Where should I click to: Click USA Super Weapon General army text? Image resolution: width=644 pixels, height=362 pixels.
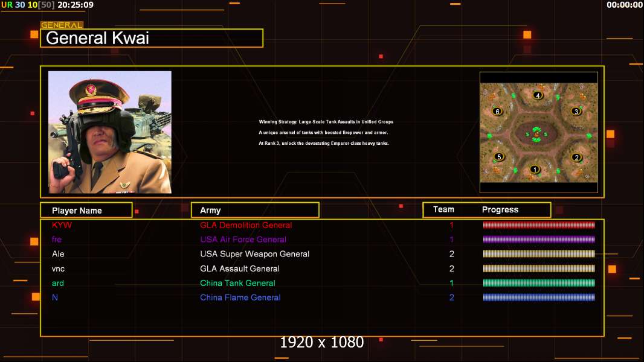click(255, 254)
